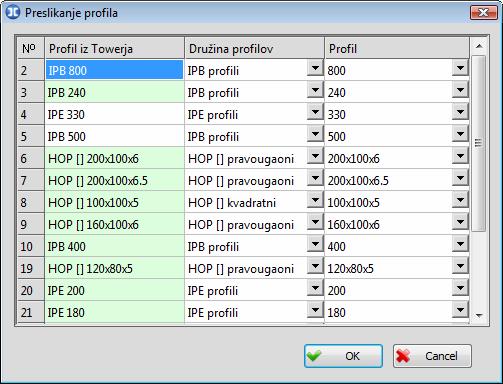Expand the family dropdown in row IPB 240
This screenshot has width=503, height=384.
coord(315,90)
